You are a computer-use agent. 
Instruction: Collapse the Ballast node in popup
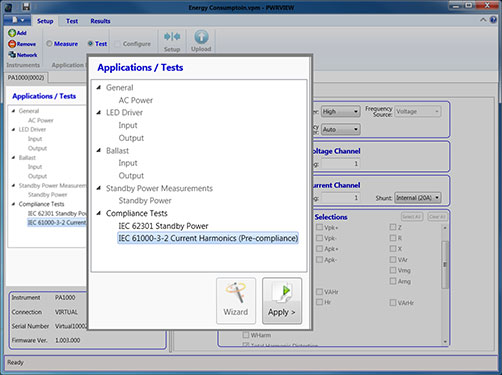99,151
